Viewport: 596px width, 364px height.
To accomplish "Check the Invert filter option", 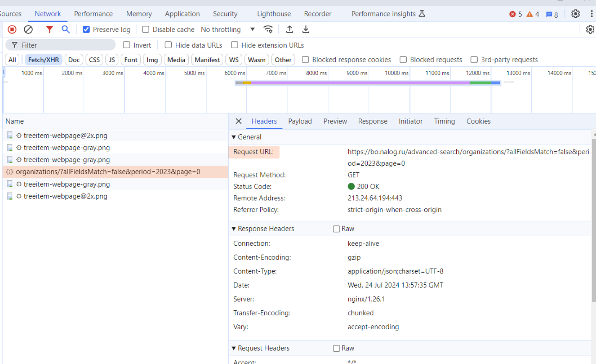I will 126,45.
